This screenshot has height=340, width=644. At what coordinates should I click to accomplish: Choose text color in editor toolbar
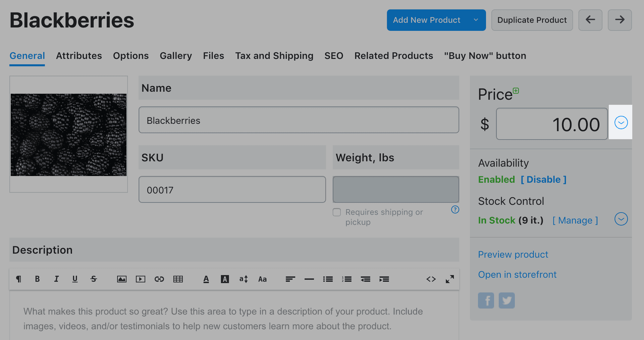tap(206, 279)
